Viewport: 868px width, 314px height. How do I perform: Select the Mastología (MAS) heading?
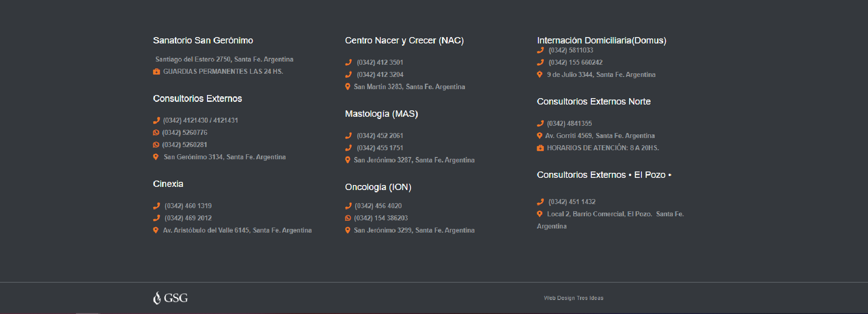pos(382,114)
